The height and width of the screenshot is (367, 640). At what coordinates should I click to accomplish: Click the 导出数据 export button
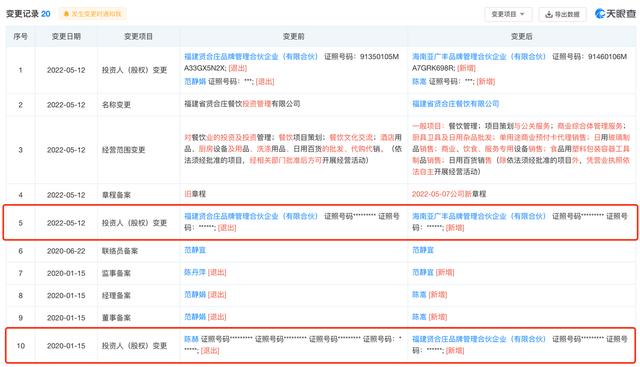point(562,14)
